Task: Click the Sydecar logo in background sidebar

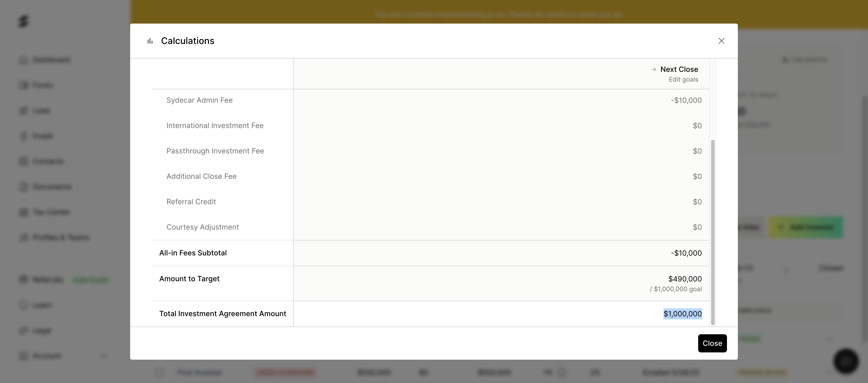Action: [x=24, y=22]
